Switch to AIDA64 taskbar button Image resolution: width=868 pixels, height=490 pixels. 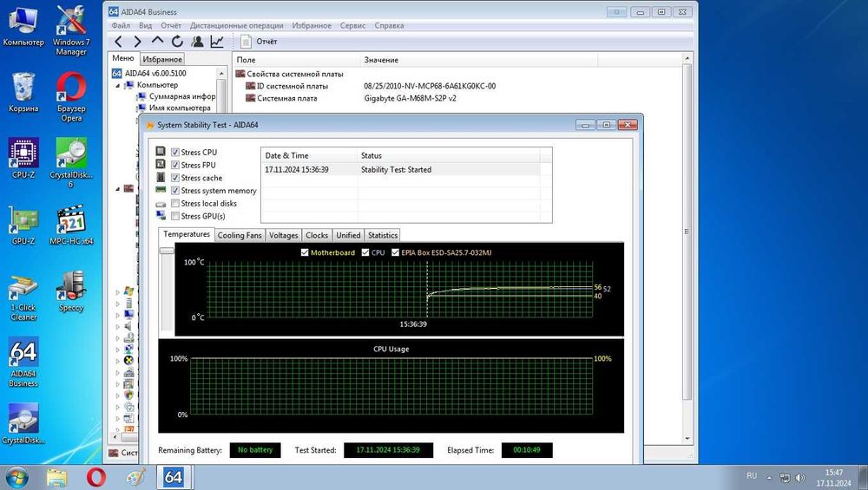[174, 477]
